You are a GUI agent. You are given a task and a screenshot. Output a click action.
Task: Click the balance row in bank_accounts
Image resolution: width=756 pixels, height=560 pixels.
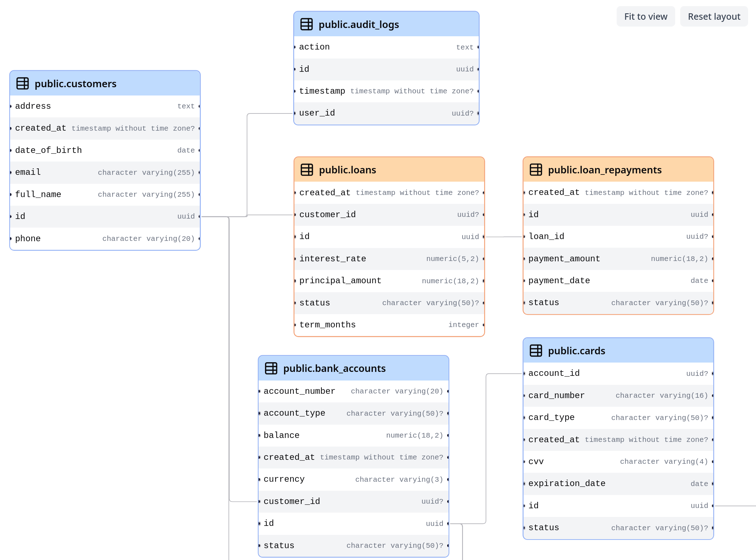pyautogui.click(x=353, y=435)
